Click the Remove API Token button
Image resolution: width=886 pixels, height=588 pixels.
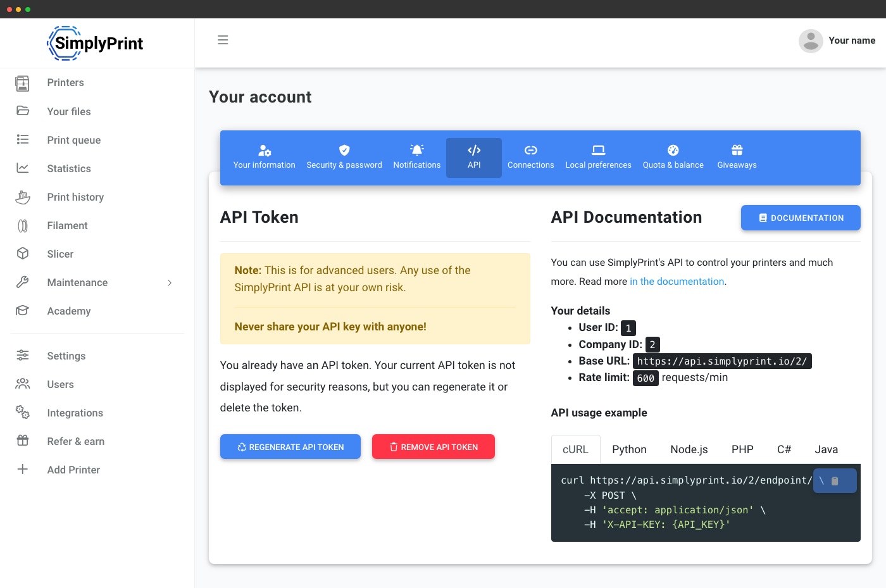pyautogui.click(x=434, y=447)
